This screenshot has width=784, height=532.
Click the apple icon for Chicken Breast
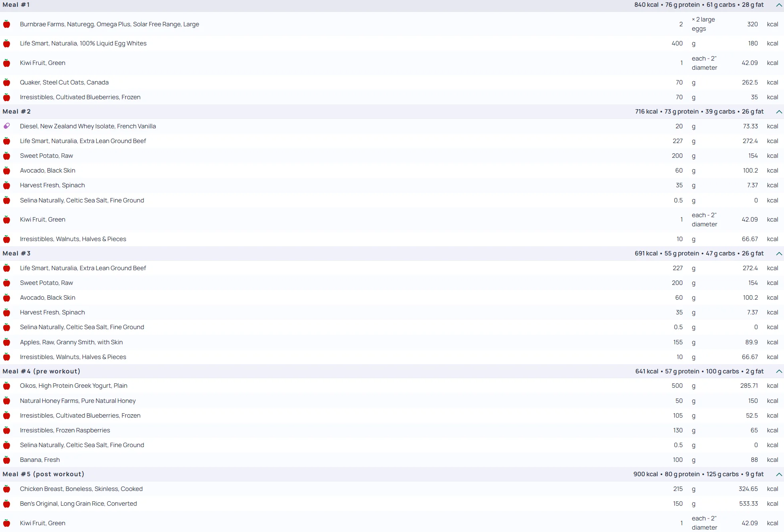(7, 489)
